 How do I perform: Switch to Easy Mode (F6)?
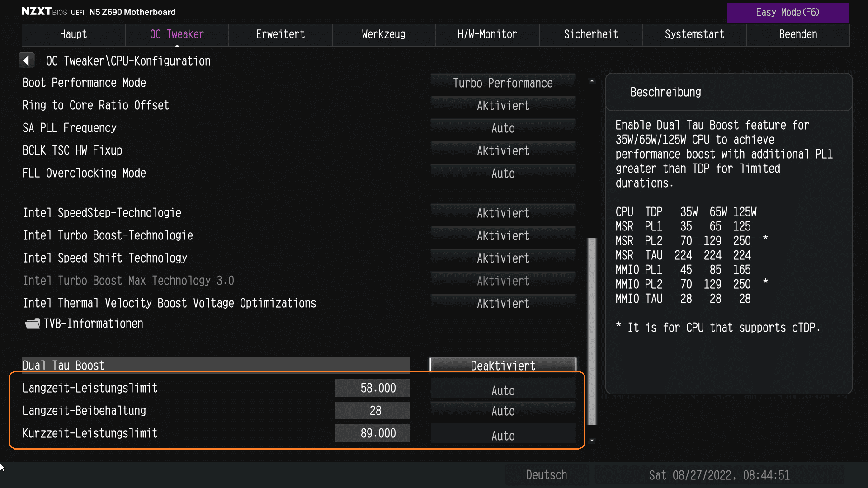pyautogui.click(x=788, y=13)
